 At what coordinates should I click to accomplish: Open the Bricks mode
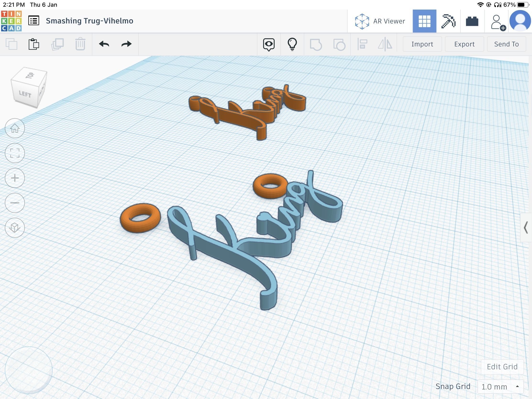pos(472,21)
